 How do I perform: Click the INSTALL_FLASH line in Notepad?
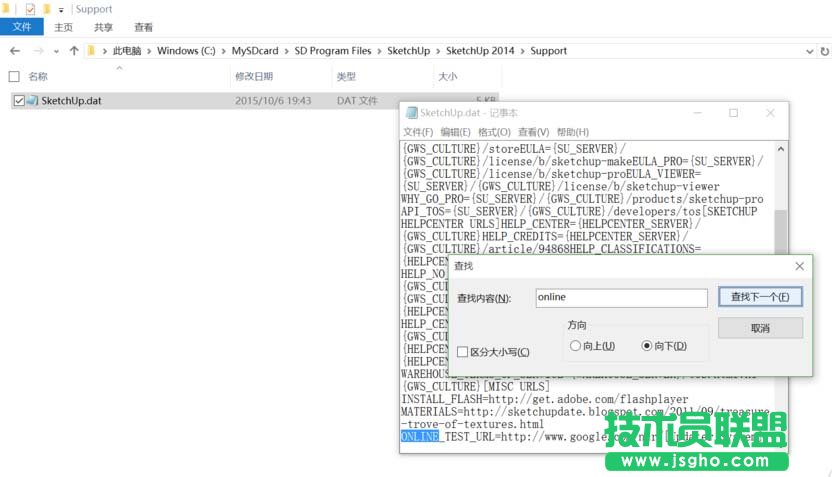(x=544, y=399)
